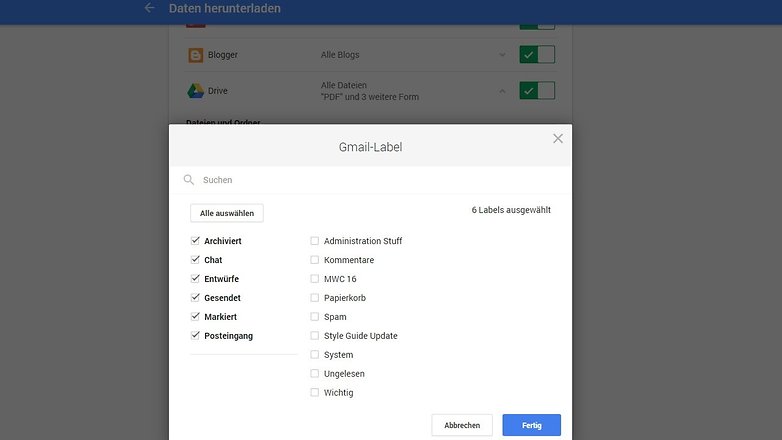
Task: Click the Blogger icon
Action: 196,55
